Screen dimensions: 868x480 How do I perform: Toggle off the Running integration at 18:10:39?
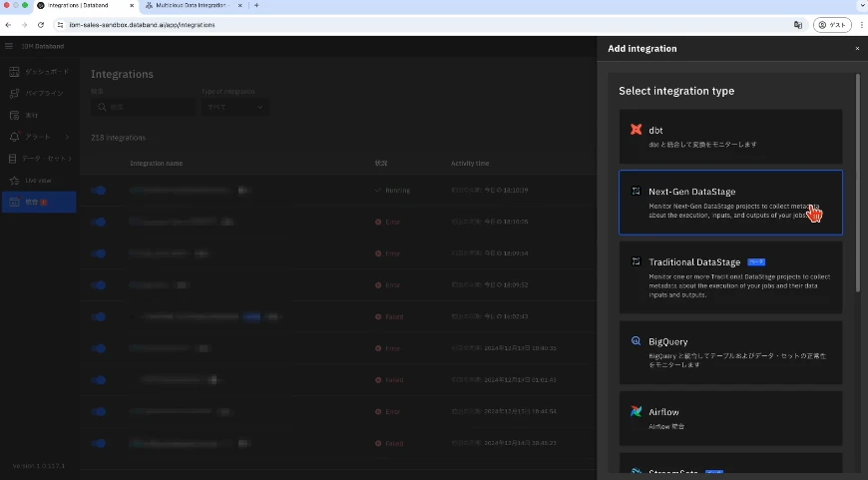pos(99,190)
